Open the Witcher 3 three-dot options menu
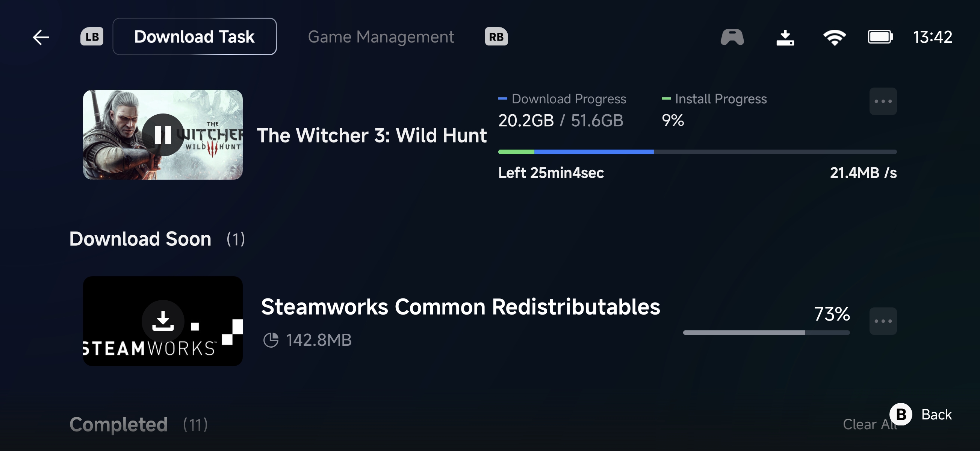980x451 pixels. (883, 101)
